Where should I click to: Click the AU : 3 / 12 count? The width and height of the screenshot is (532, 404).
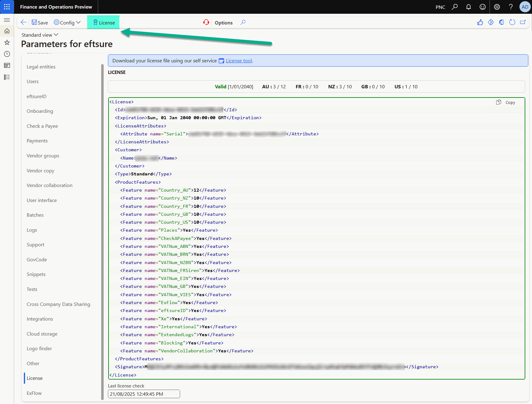pyautogui.click(x=274, y=86)
